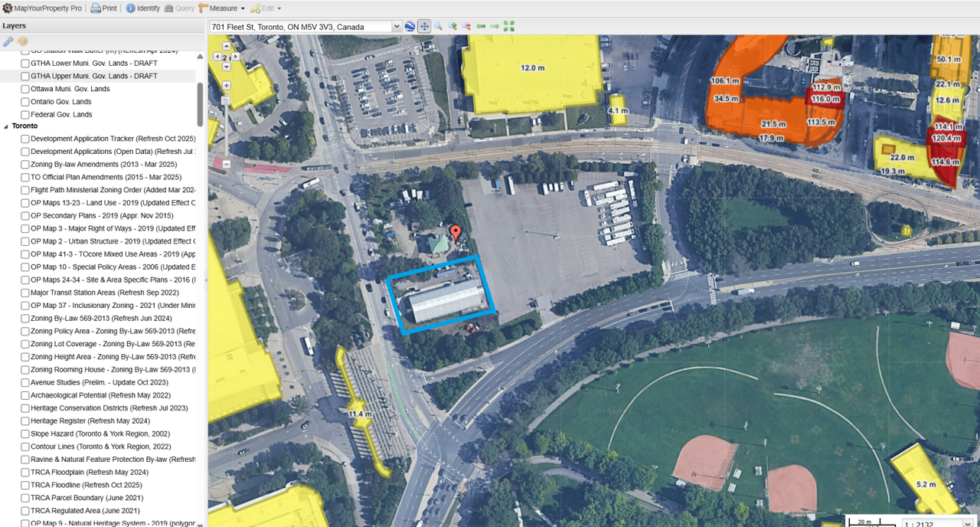Click the Google Earth globe icon
The width and height of the screenshot is (980, 527).
click(x=410, y=26)
